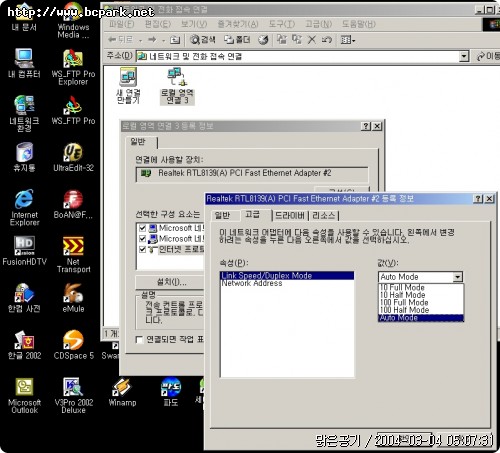This screenshot has height=453, width=500.
Task: Choose 10 Half Mode from list
Action: tap(421, 295)
